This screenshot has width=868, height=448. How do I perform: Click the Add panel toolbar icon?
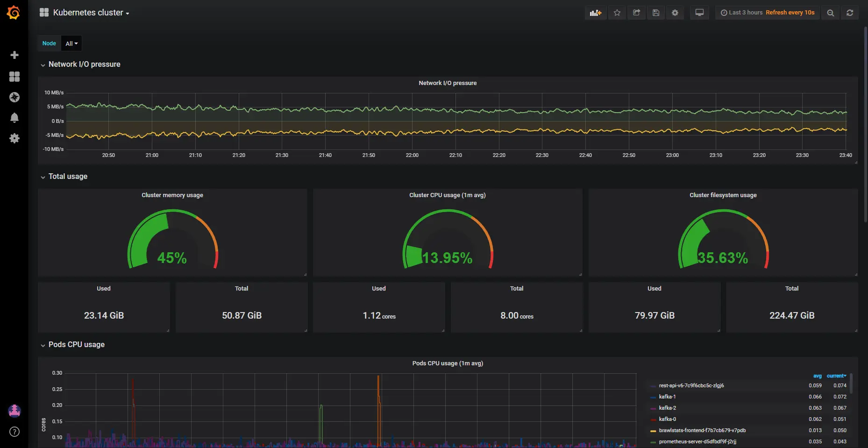[596, 13]
